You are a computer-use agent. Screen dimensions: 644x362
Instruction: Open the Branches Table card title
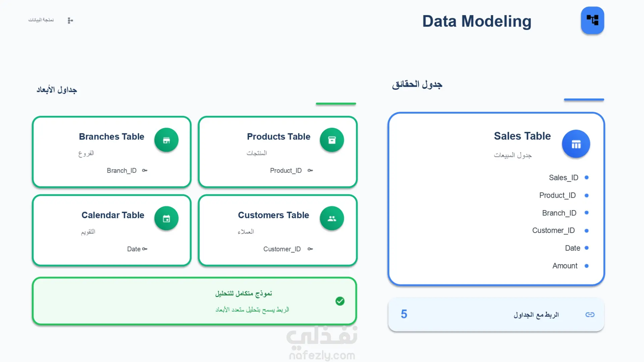(111, 137)
